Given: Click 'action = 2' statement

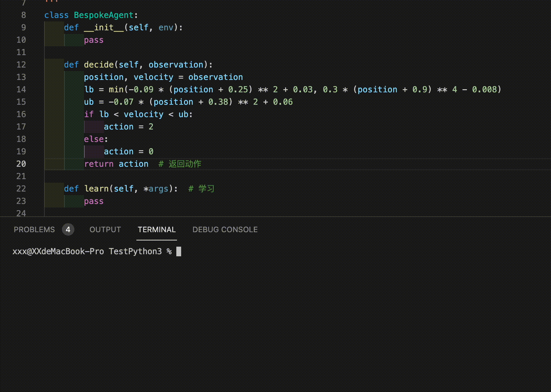Looking at the screenshot, I should [128, 127].
